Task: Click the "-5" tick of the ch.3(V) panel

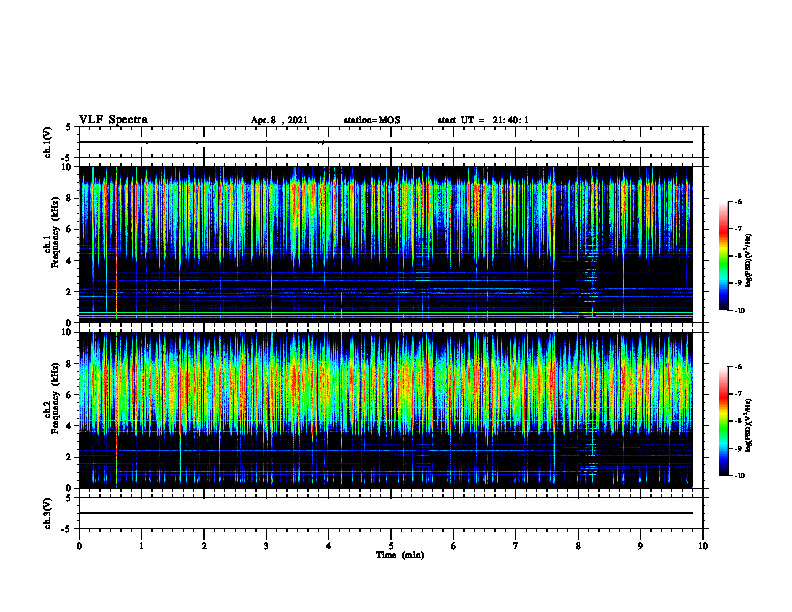Action: click(x=67, y=528)
